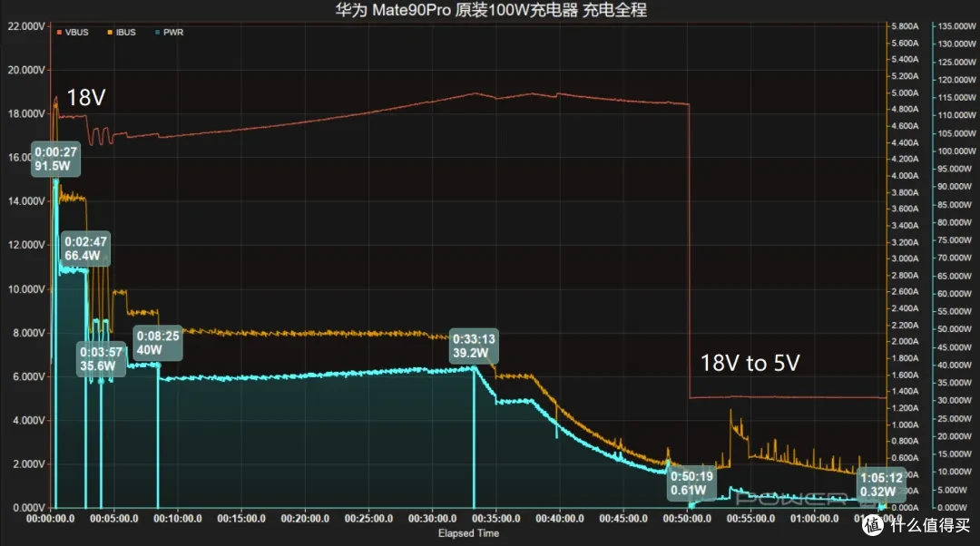Click the 2.000A current axis label
The height and width of the screenshot is (546, 980).
pos(905,342)
